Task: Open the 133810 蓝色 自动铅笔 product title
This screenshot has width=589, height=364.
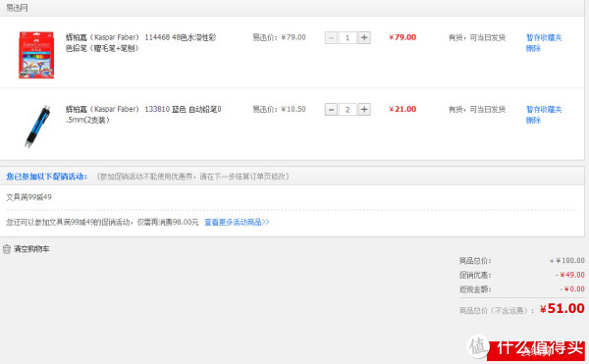Action: (143, 115)
